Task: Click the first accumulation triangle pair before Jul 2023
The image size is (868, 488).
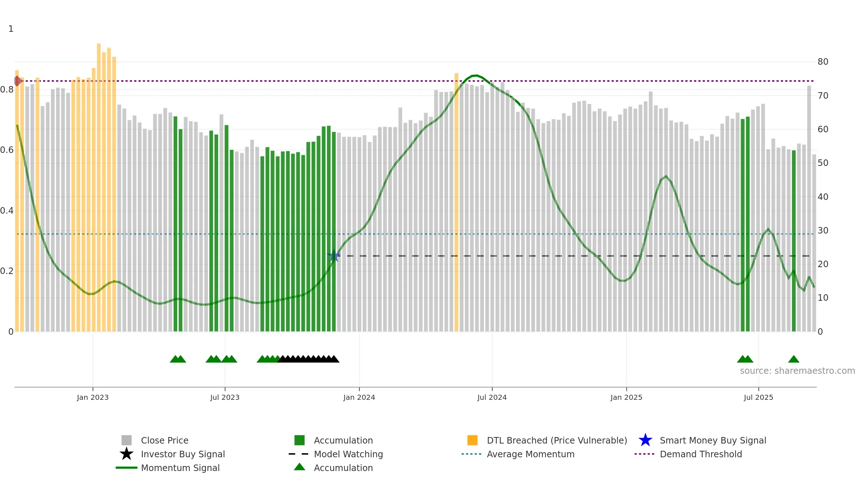Action: (x=178, y=359)
